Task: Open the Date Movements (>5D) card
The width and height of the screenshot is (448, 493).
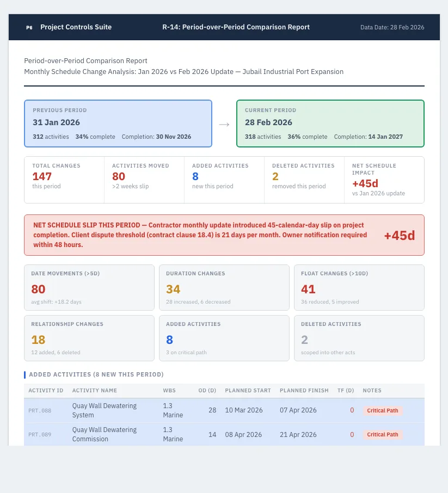Action: pyautogui.click(x=89, y=288)
